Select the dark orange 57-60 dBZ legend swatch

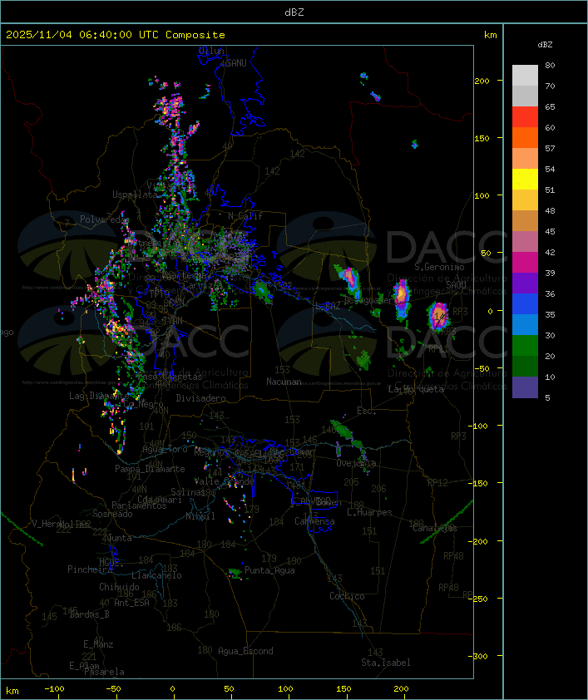pos(525,137)
